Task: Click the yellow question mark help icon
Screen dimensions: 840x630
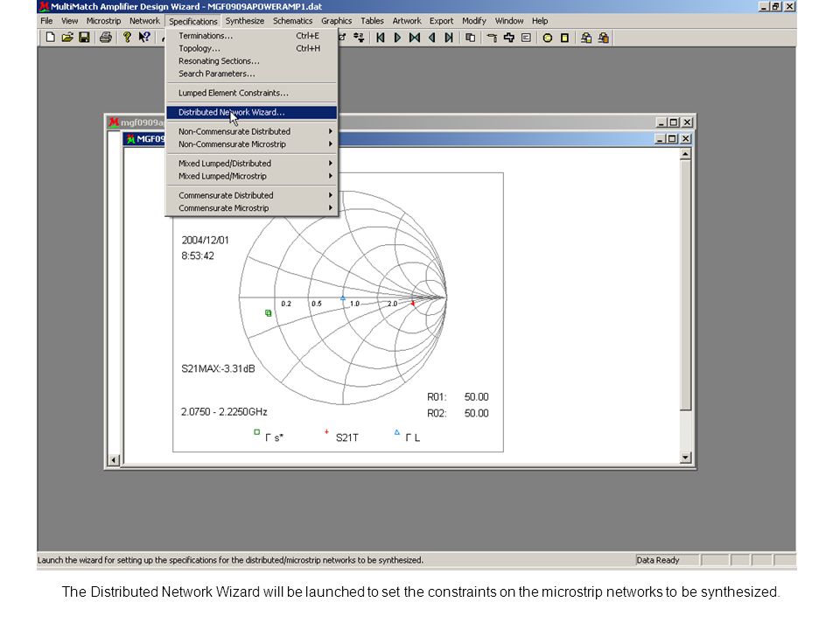Action: (x=127, y=38)
